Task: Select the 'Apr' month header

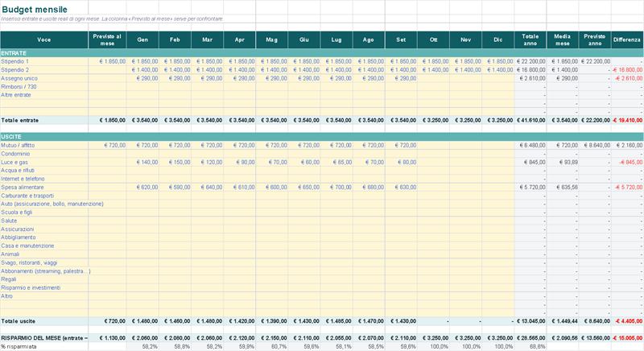Action: click(x=239, y=39)
